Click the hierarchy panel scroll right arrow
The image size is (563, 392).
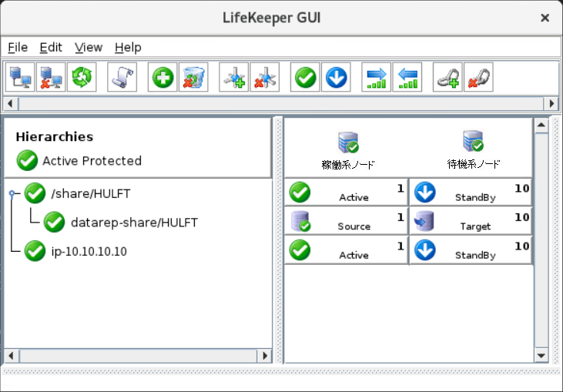[265, 356]
